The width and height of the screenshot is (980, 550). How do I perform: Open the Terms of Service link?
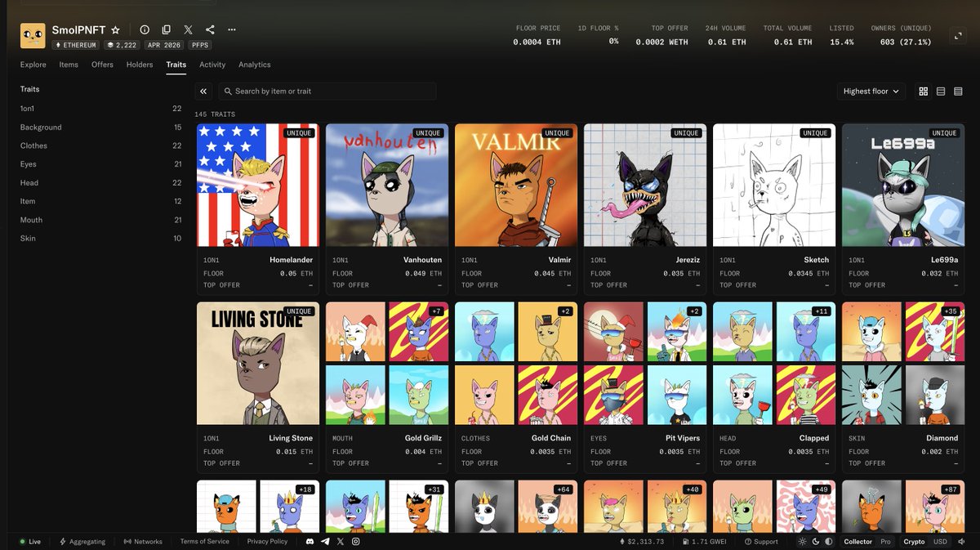(205, 542)
